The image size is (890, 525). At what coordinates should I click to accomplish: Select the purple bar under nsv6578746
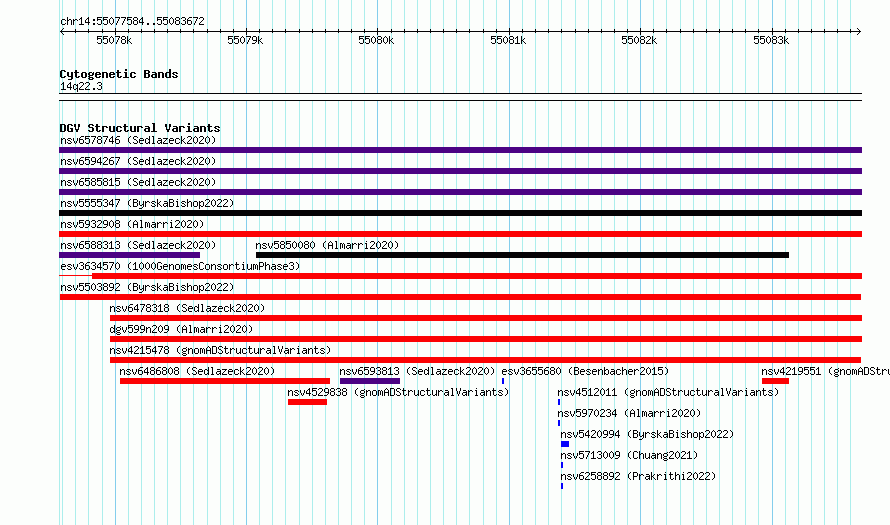[x=460, y=150]
